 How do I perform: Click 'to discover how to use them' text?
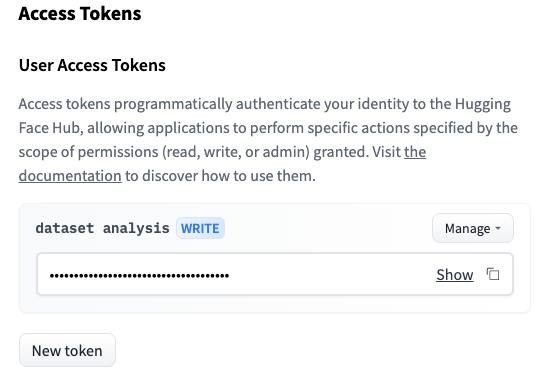220,176
